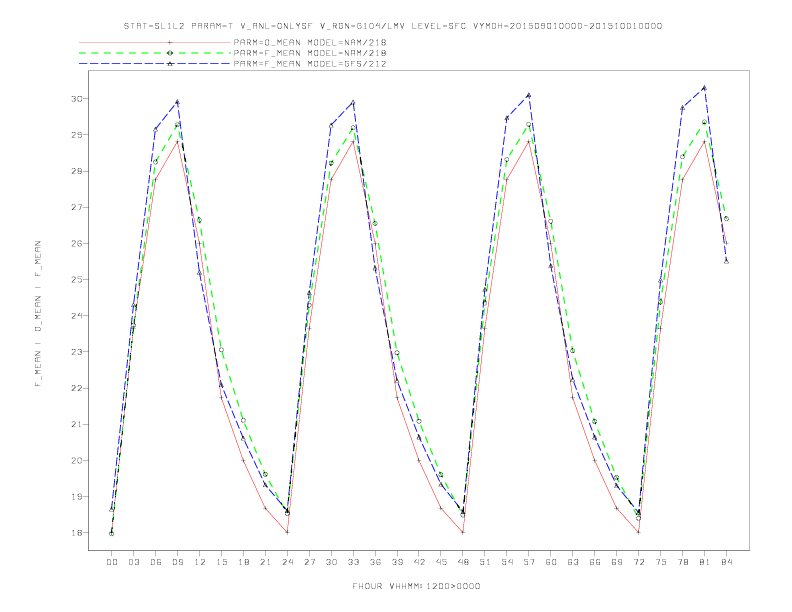This screenshot has width=792, height=612.
Task: Click x-axis forecast hour label 18
Action: pyautogui.click(x=243, y=562)
